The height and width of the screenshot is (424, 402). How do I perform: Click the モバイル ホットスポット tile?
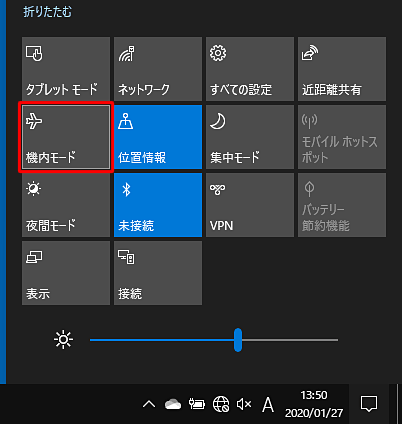pyautogui.click(x=342, y=137)
